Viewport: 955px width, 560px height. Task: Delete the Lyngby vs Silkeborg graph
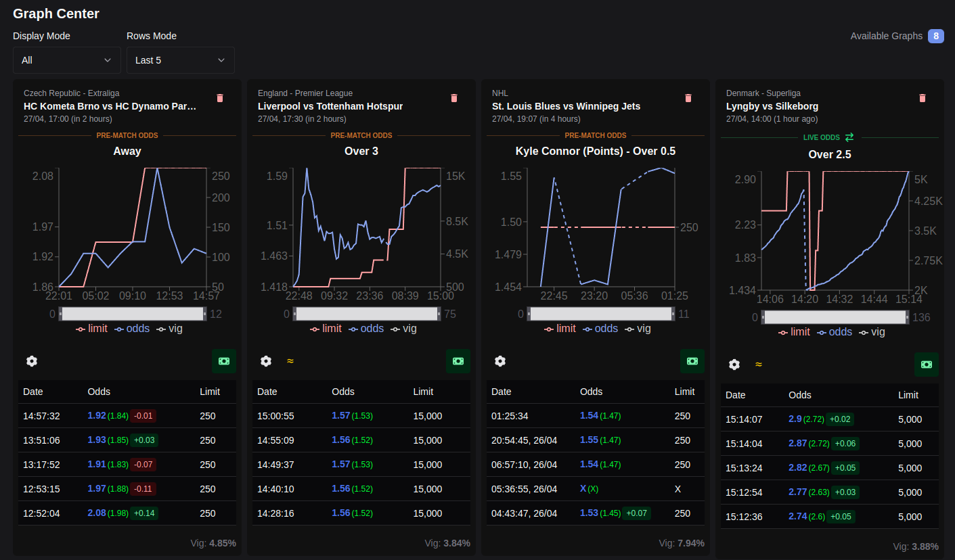[923, 98]
